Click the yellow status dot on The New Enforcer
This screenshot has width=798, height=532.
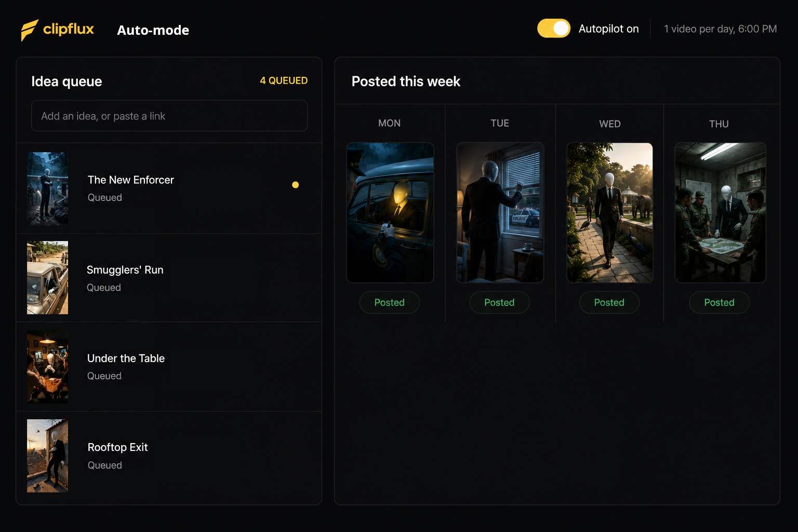295,185
